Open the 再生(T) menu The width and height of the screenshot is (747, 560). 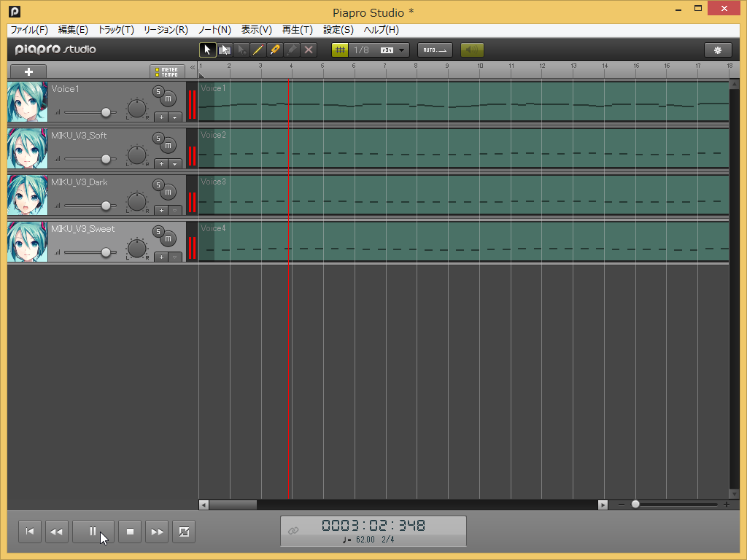(298, 29)
